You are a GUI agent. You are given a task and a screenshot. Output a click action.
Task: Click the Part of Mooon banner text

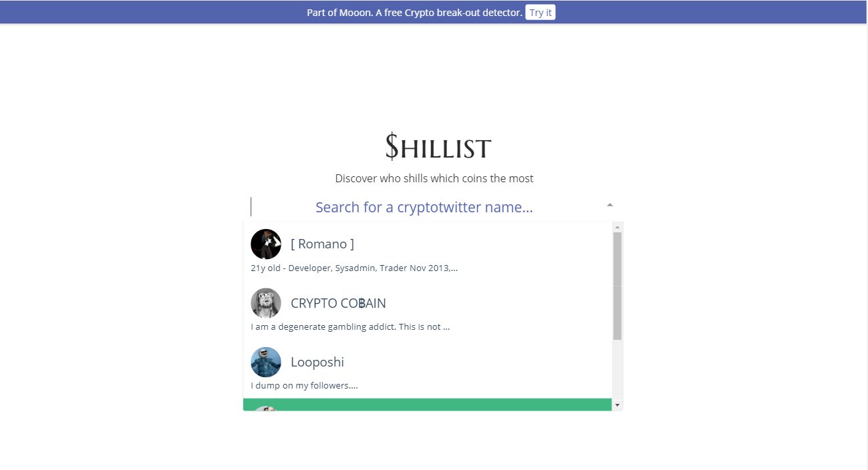[x=413, y=12]
